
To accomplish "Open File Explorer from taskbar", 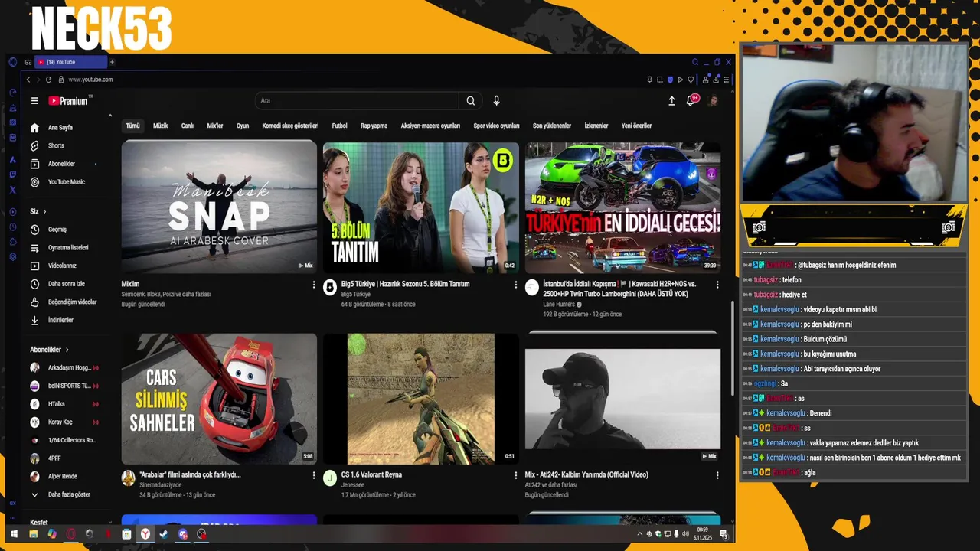I will pyautogui.click(x=33, y=534).
